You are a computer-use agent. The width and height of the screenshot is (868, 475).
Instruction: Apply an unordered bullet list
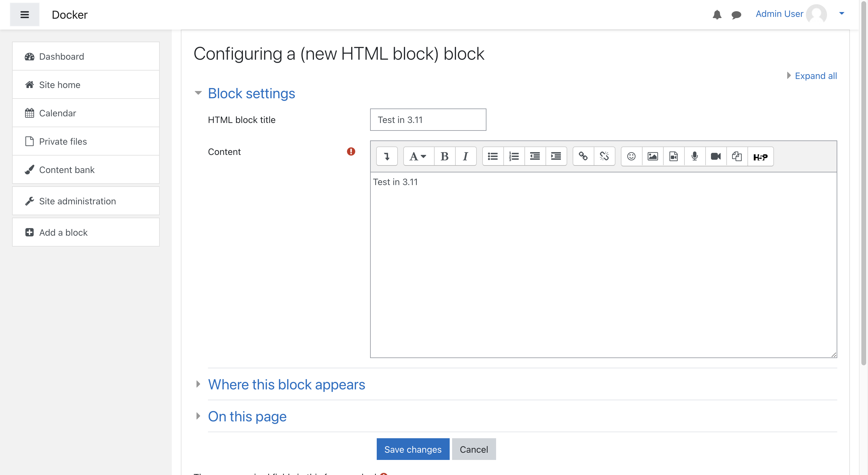493,156
